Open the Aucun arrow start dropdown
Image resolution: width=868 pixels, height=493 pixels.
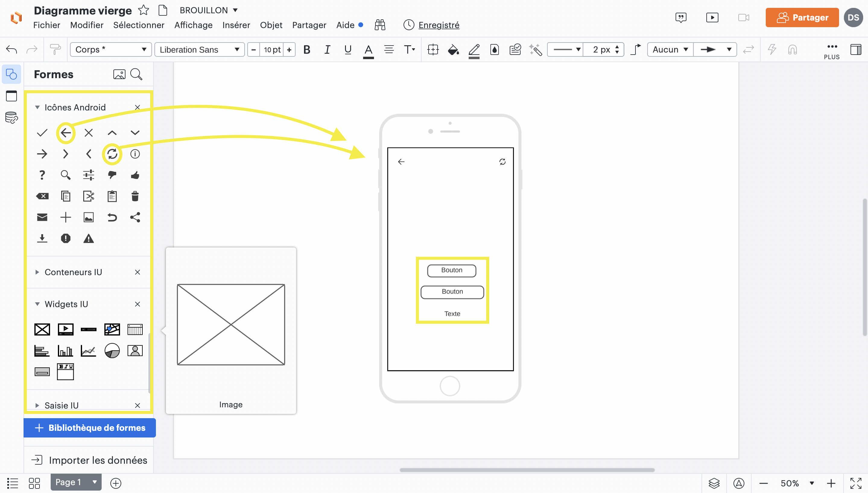click(670, 50)
